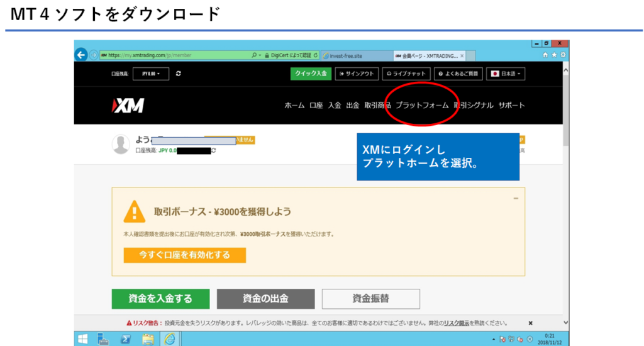
Task: Open the プラットフォーム menu
Action: pos(422,106)
